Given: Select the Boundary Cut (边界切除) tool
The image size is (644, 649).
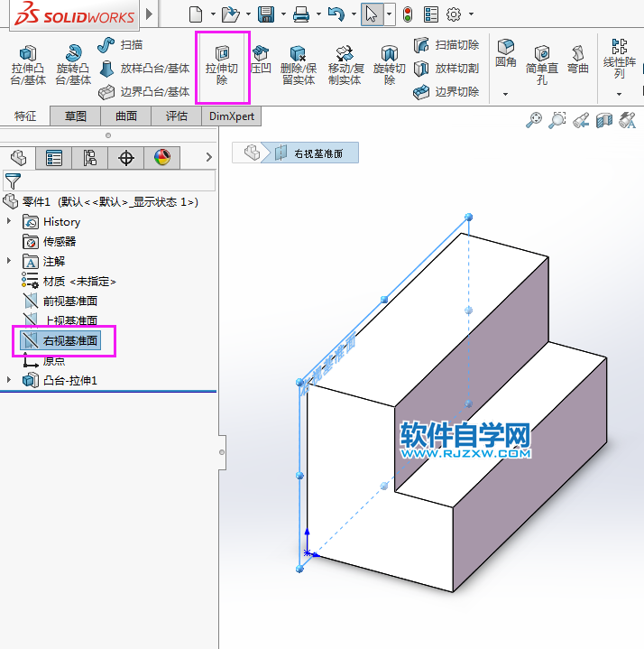Looking at the screenshot, I should click(446, 92).
